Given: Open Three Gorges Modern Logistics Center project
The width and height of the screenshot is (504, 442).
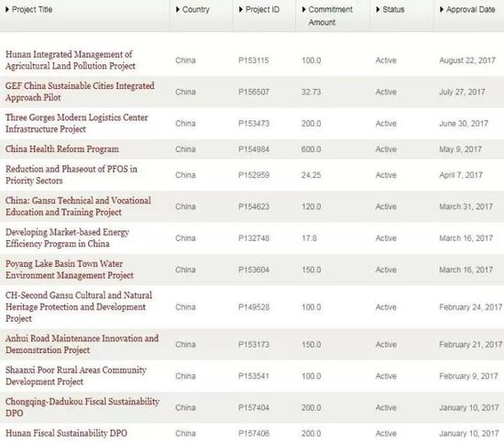Looking at the screenshot, I should click(76, 123).
